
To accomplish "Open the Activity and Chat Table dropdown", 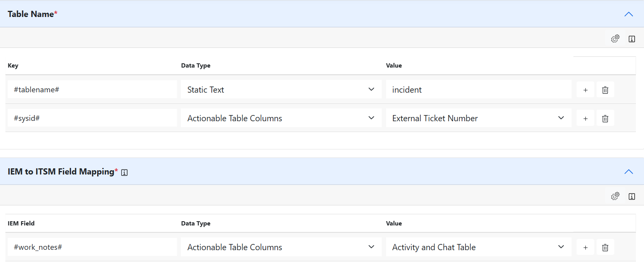I will pos(478,247).
